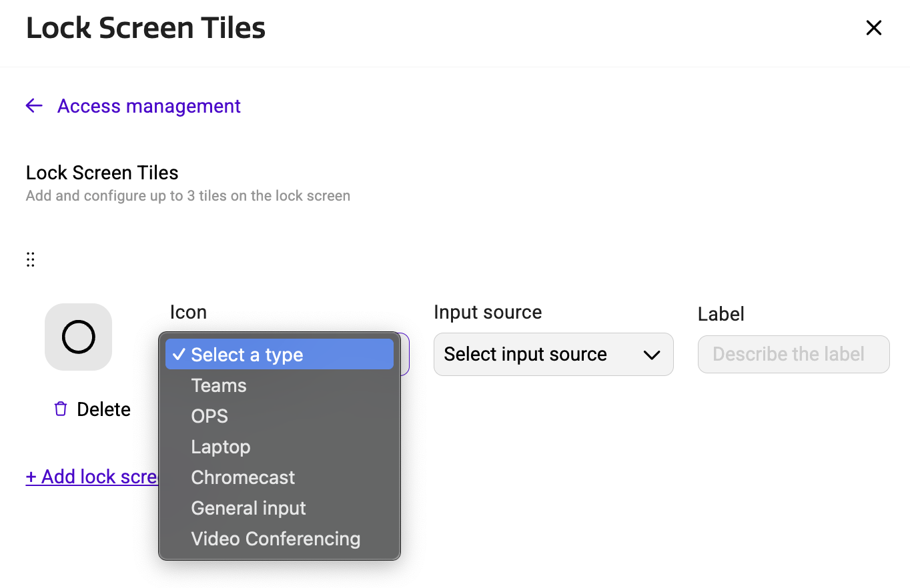910x588 pixels.
Task: Click the tile drag handle dots
Action: tap(30, 259)
